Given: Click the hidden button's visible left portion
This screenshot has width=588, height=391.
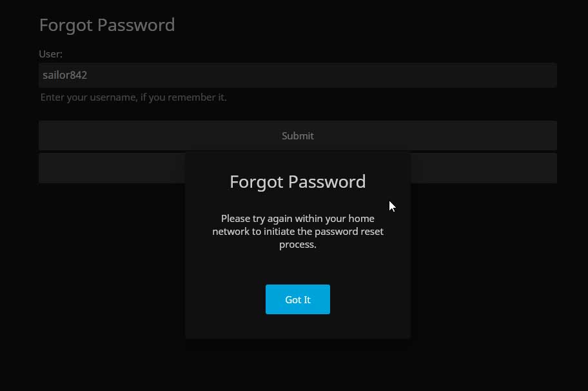Looking at the screenshot, I should [111, 168].
